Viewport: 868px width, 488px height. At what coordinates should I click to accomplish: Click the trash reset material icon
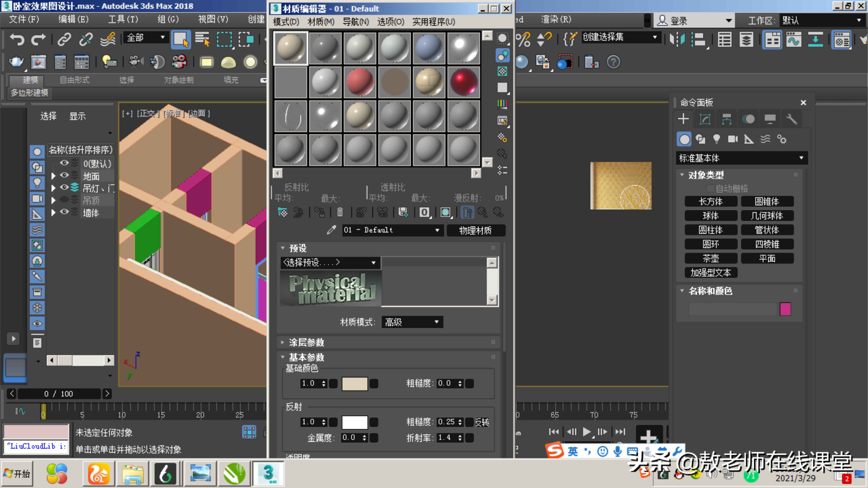click(340, 212)
